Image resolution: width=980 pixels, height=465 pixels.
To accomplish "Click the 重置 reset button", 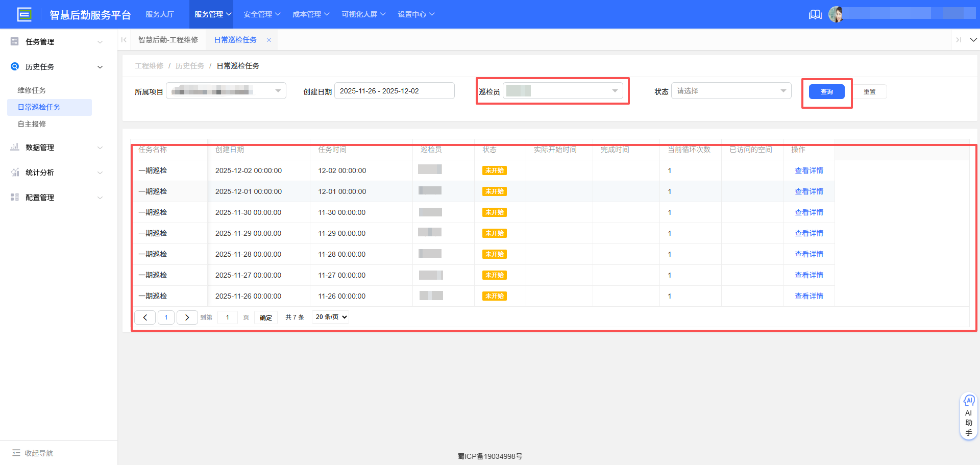I will tap(870, 91).
